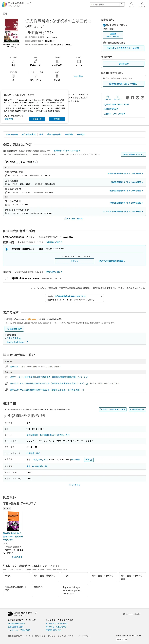Viewport: 149px width, 644px height.
Task: Expand もっと見る under related materials
Action: (x=17, y=557)
